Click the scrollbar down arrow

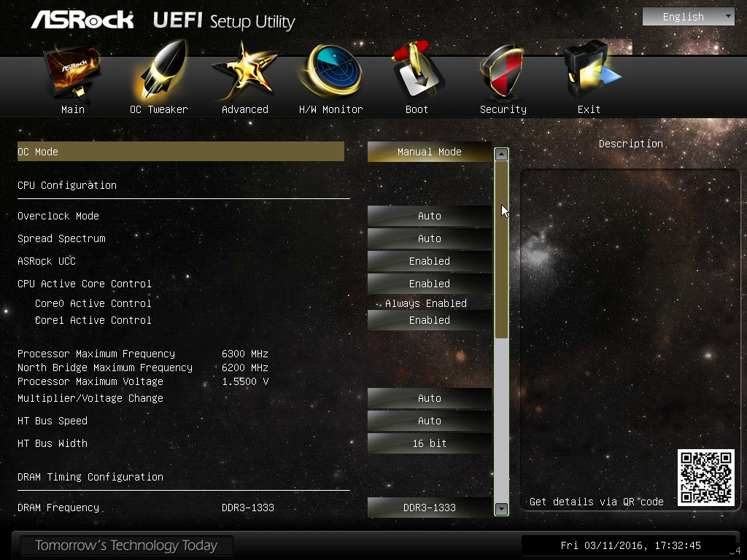501,509
